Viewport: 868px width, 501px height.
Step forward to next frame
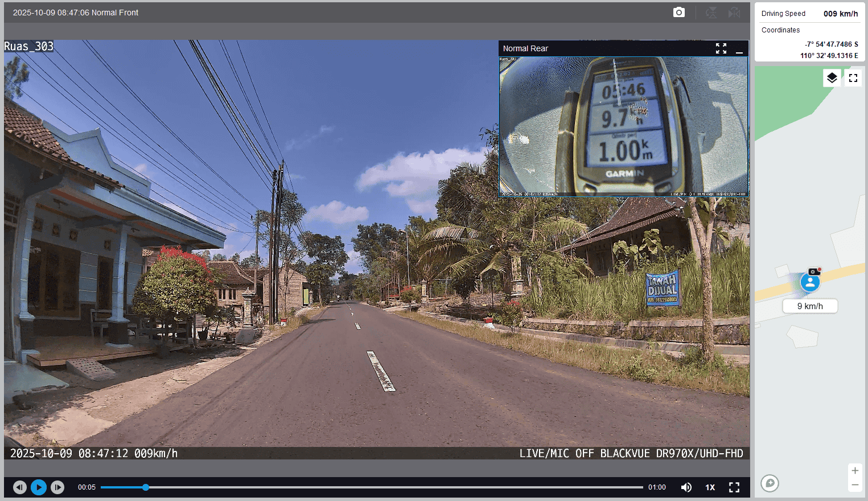(57, 487)
